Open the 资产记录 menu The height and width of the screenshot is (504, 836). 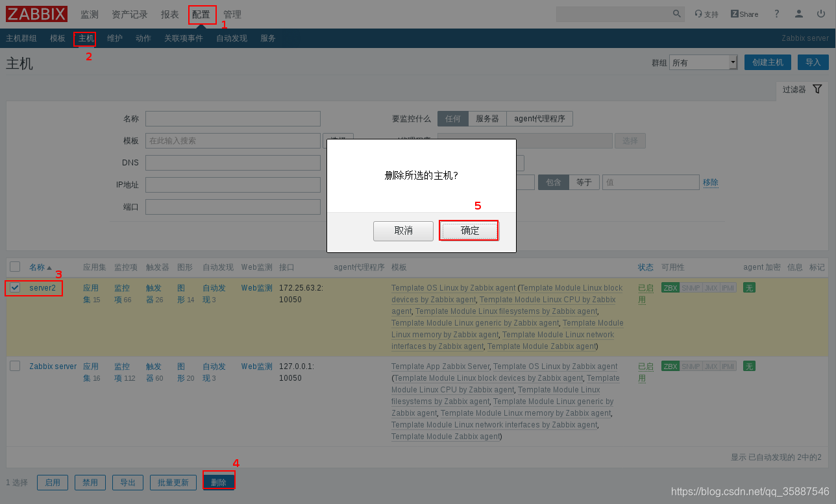[x=130, y=14]
